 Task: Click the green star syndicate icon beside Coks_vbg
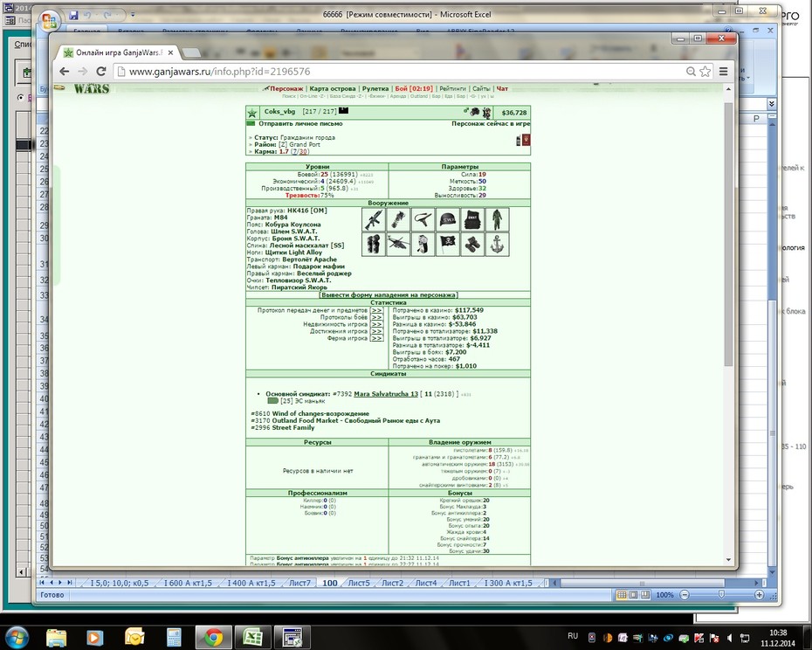coord(252,113)
